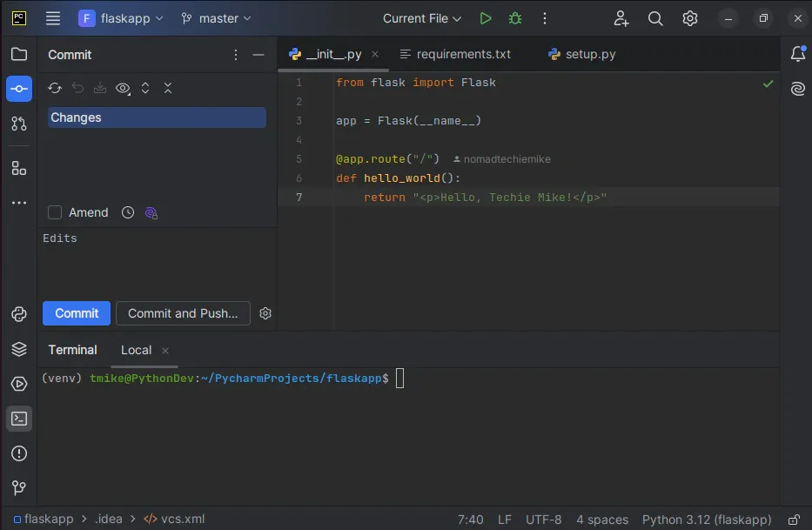
Task: Open view options eye icon
Action: [x=123, y=89]
